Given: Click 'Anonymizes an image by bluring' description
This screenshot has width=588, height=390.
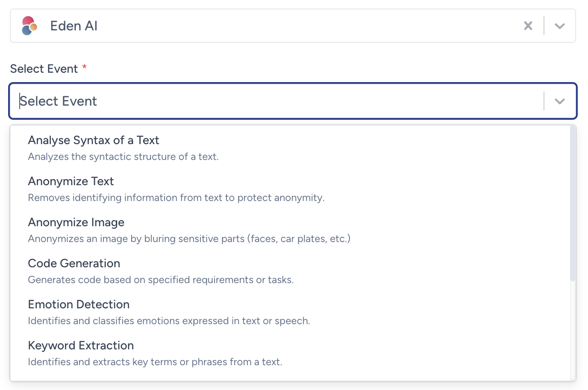Looking at the screenshot, I should click(189, 239).
